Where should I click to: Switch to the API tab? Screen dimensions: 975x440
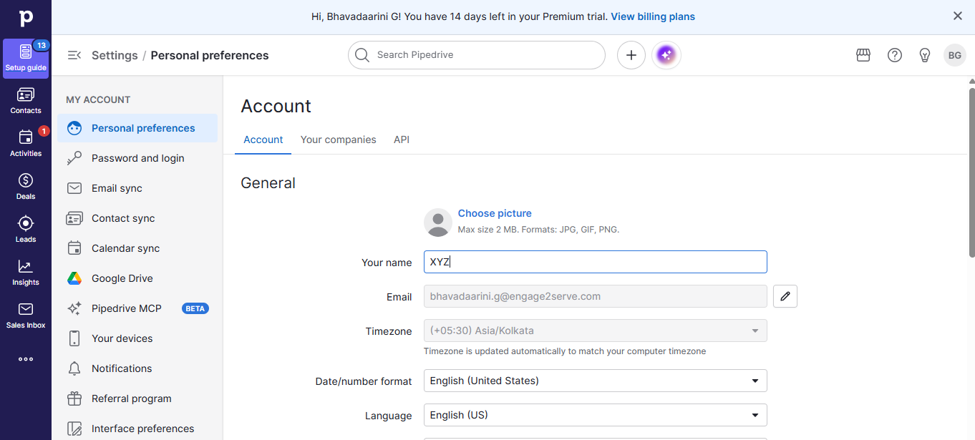(402, 140)
